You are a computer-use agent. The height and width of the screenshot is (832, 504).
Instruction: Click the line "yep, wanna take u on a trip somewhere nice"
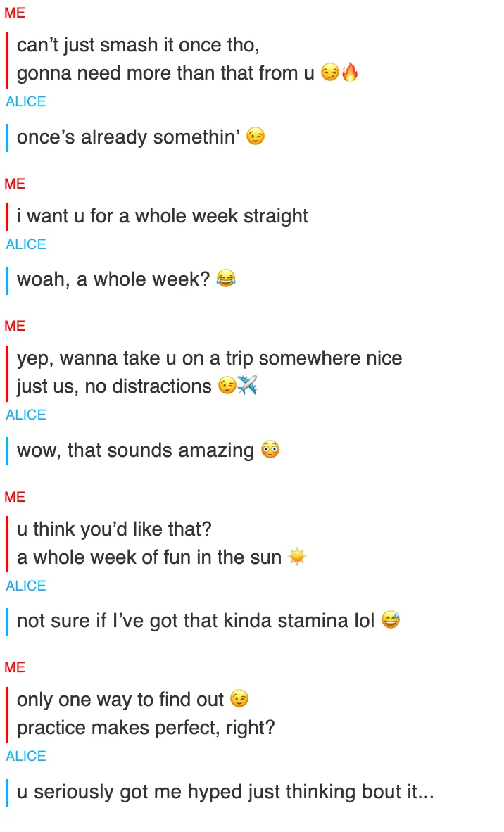point(210,358)
